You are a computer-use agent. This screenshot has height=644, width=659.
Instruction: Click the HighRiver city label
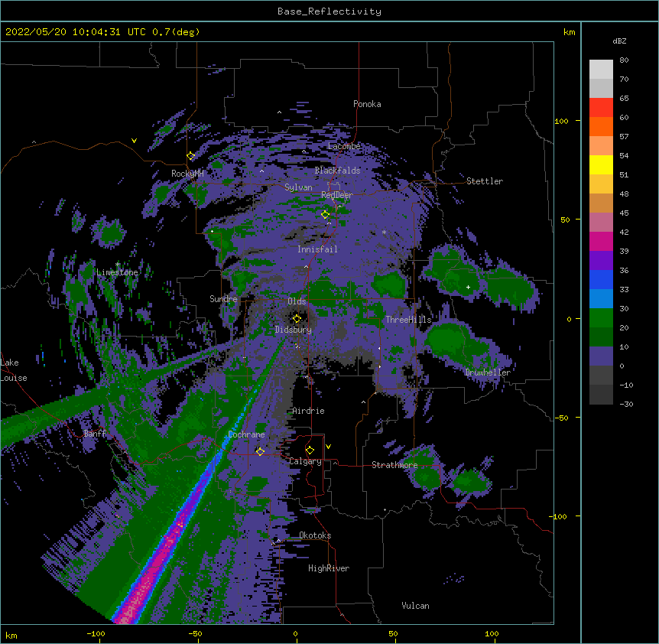point(329,568)
